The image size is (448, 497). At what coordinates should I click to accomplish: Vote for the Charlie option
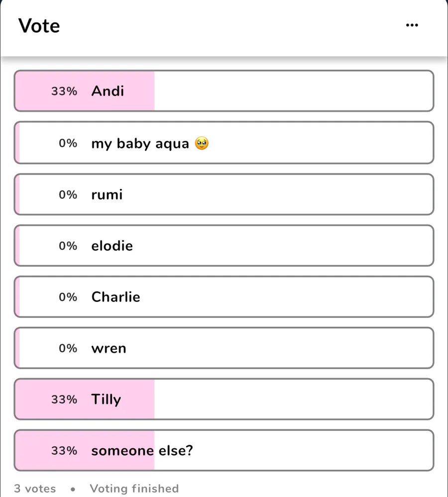pyautogui.click(x=224, y=297)
